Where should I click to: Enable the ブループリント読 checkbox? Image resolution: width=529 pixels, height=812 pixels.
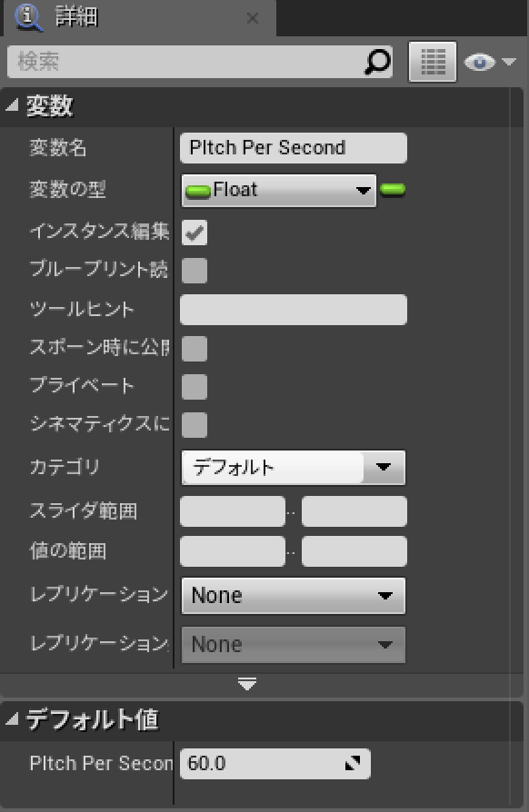tap(195, 271)
